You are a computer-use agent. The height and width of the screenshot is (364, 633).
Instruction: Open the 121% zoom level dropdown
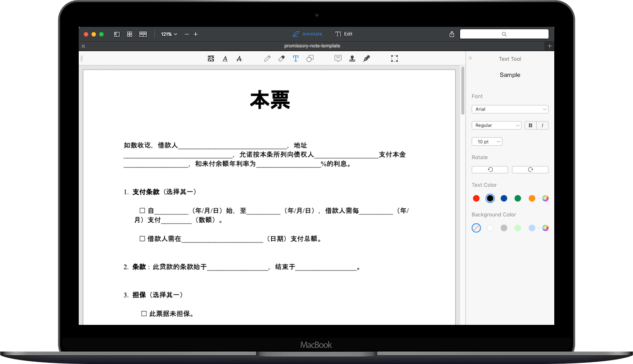click(169, 34)
